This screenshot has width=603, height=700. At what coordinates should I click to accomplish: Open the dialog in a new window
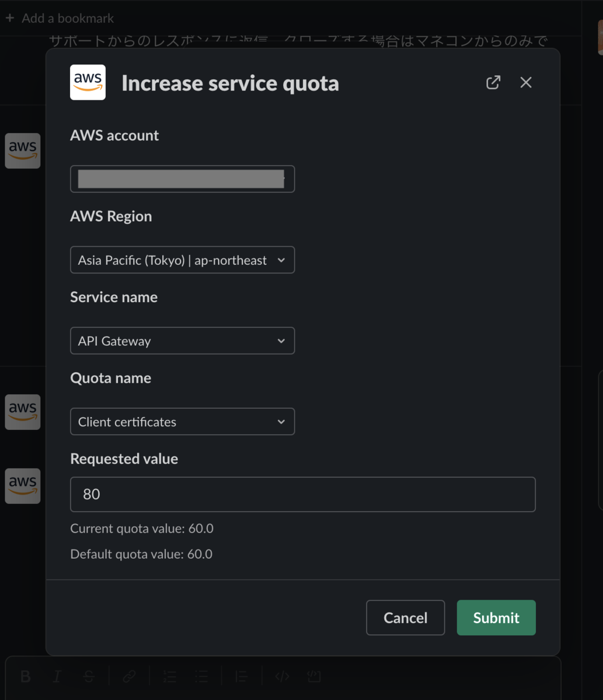click(493, 82)
